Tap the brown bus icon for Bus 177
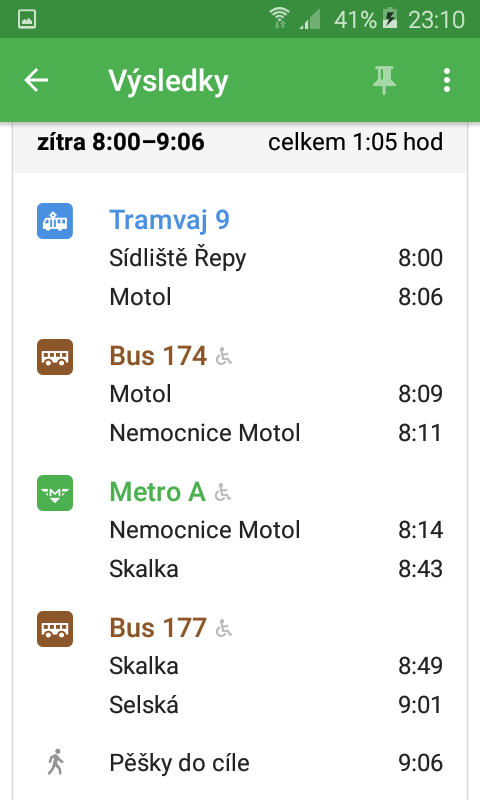 [x=55, y=629]
